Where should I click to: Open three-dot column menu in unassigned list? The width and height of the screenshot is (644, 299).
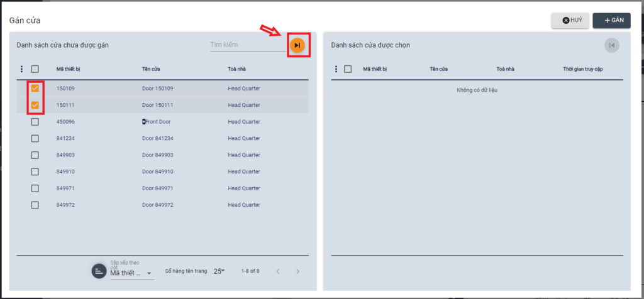pyautogui.click(x=22, y=69)
